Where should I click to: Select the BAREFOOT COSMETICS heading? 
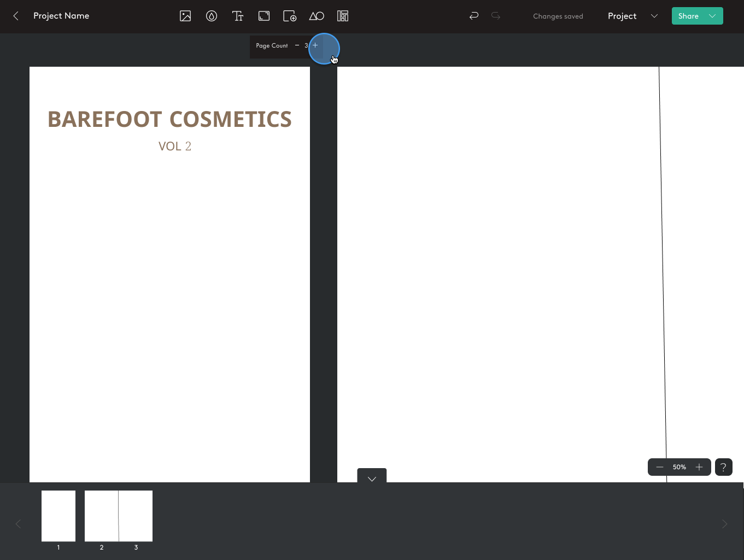click(169, 119)
